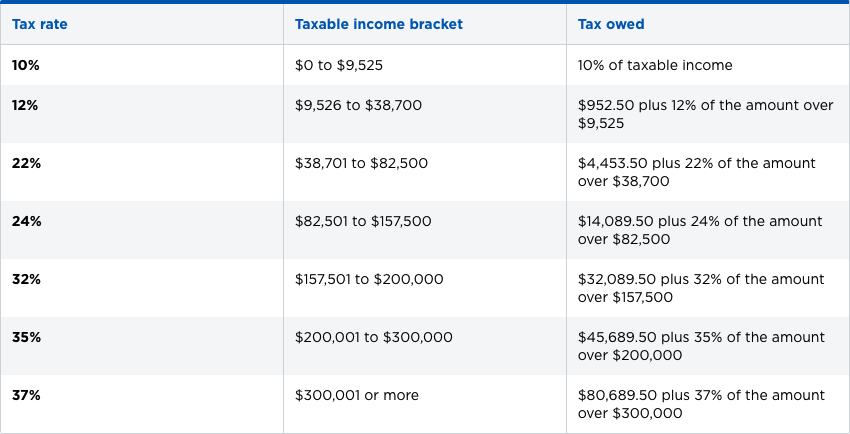Click the "$80,689.50 plus 37%" tax owed cell
The image size is (850, 434).
click(701, 404)
